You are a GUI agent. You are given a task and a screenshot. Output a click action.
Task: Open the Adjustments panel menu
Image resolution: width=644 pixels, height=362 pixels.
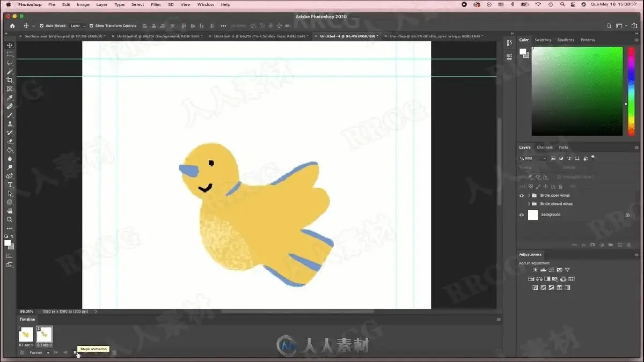pos(636,255)
